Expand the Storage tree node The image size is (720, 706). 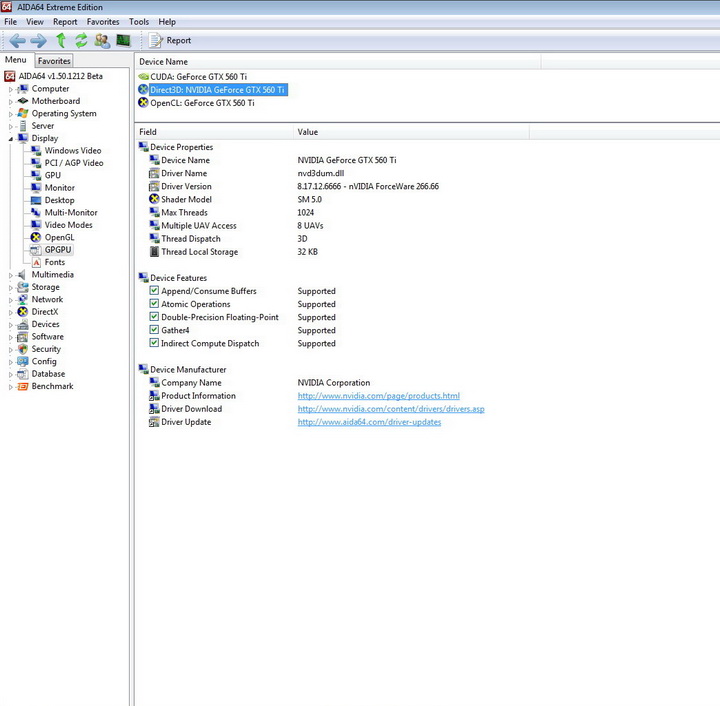coord(11,288)
